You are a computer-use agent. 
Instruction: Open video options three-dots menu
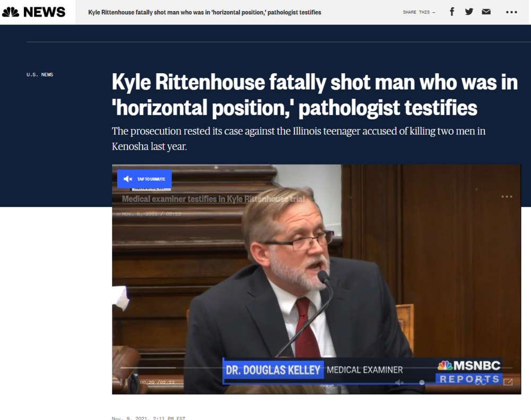[507, 196]
